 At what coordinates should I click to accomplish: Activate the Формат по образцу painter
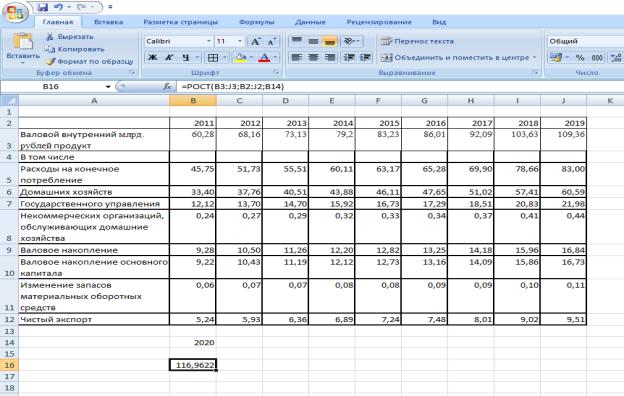click(x=89, y=61)
